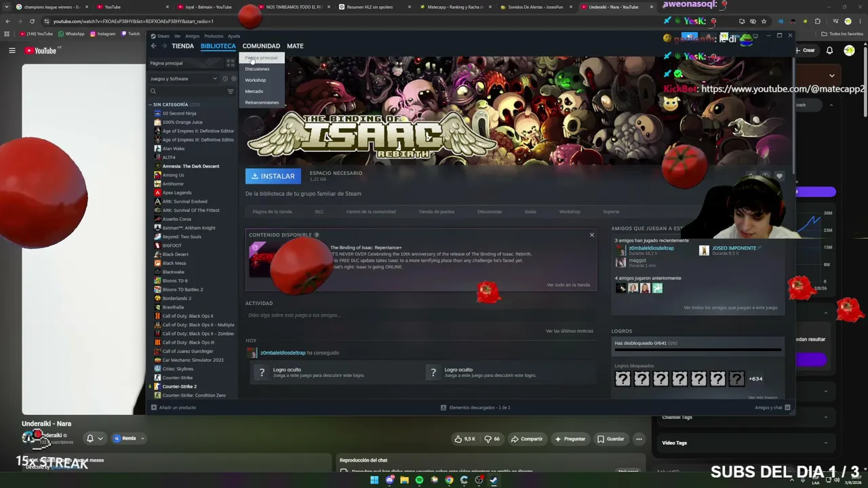Click the Guardar button
Viewport: 868px width, 488px height.
tap(610, 439)
